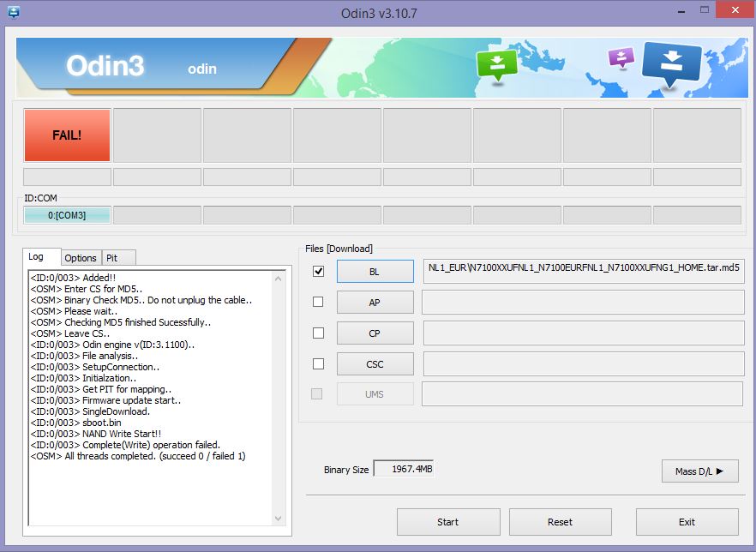Open the Options tab
Screen dimensions: 756x552
pos(81,258)
